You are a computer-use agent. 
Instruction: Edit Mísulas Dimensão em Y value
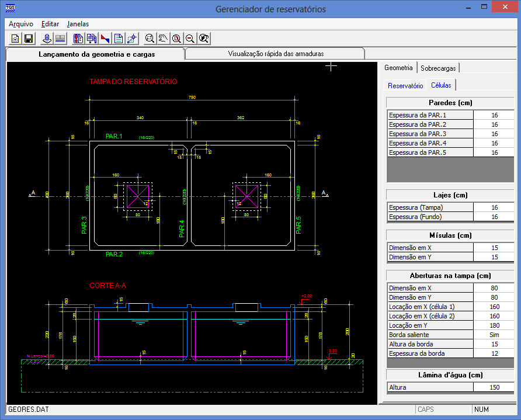(x=494, y=257)
